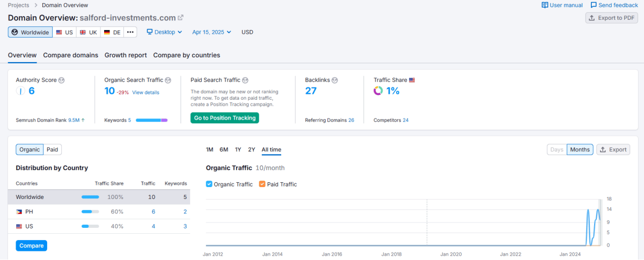Switch distribution view to Organic
Image resolution: width=644 pixels, height=260 pixels.
tap(30, 150)
